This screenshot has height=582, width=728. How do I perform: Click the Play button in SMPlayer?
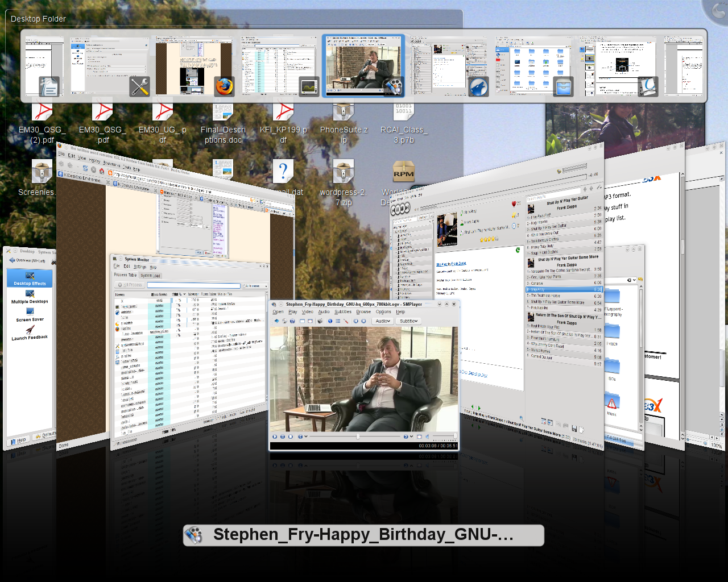click(x=275, y=436)
